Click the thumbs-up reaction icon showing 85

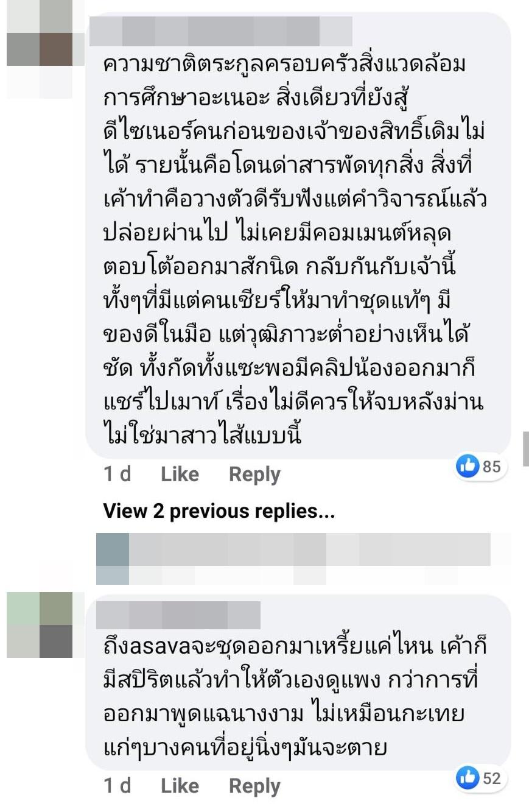(468, 467)
